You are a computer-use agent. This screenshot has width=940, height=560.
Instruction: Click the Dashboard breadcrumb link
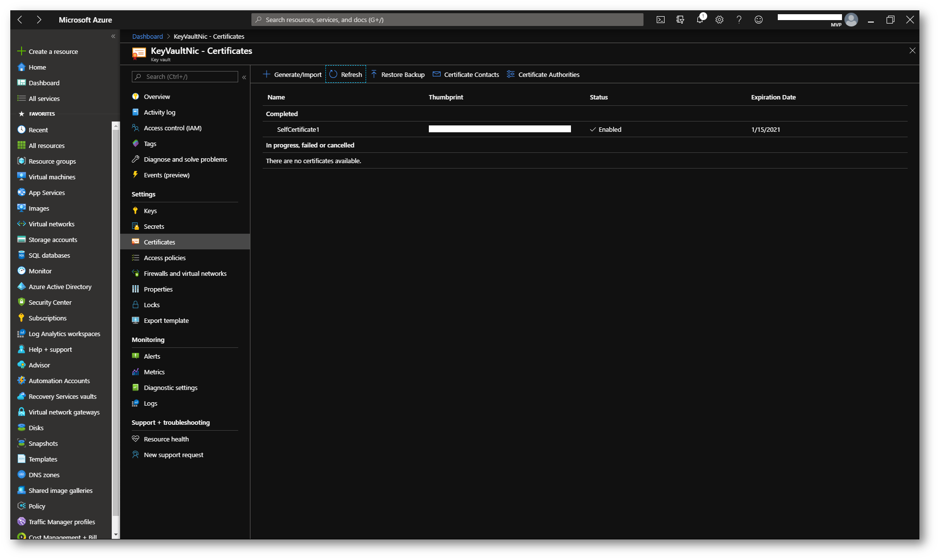[148, 37]
